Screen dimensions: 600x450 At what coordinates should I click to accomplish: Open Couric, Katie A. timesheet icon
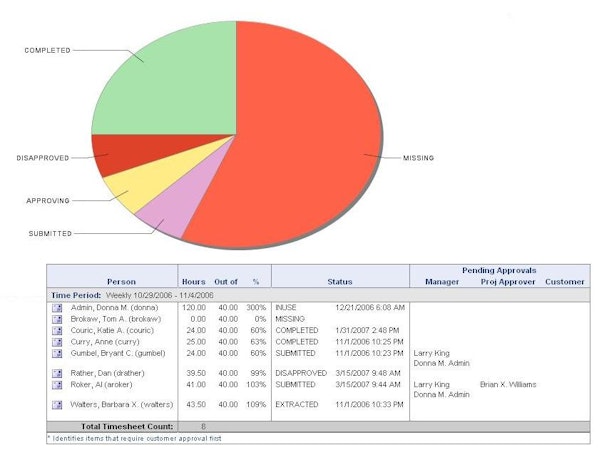(x=58, y=330)
